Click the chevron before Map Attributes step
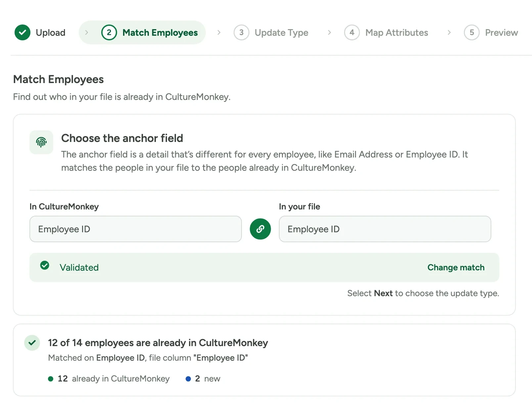 click(330, 32)
